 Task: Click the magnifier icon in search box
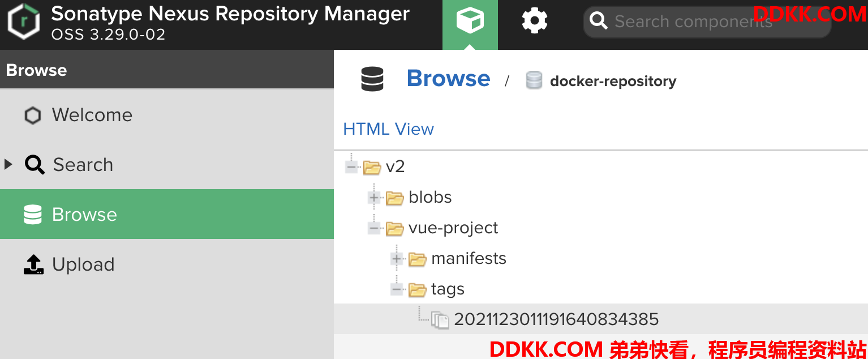coord(599,22)
